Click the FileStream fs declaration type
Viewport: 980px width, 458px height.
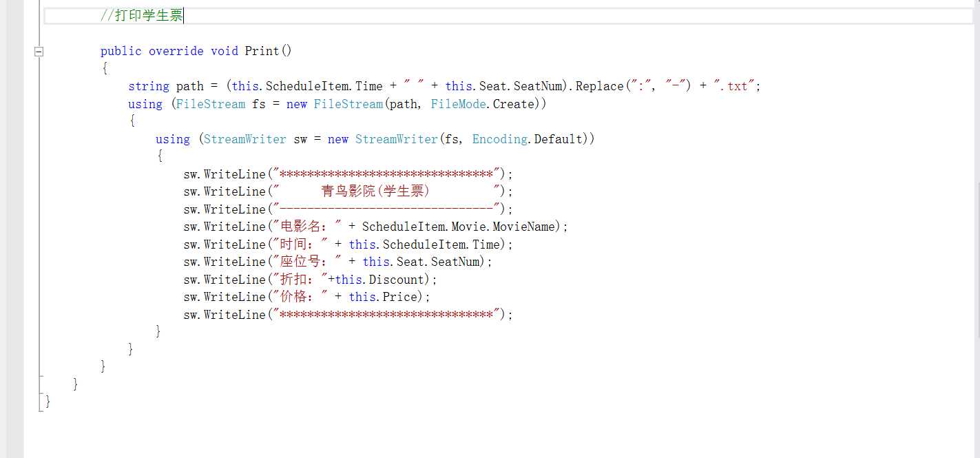pos(210,104)
